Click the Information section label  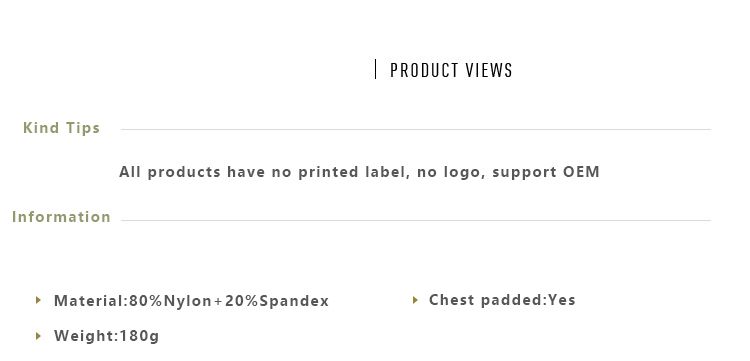click(x=61, y=217)
